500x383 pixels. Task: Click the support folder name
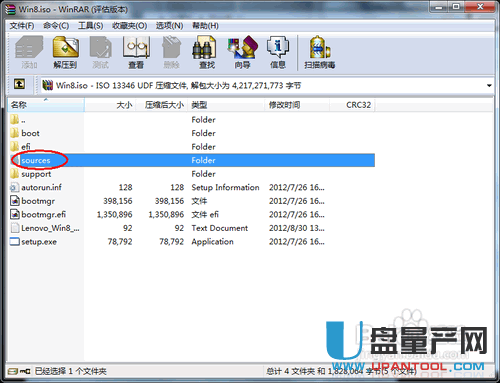(x=36, y=174)
